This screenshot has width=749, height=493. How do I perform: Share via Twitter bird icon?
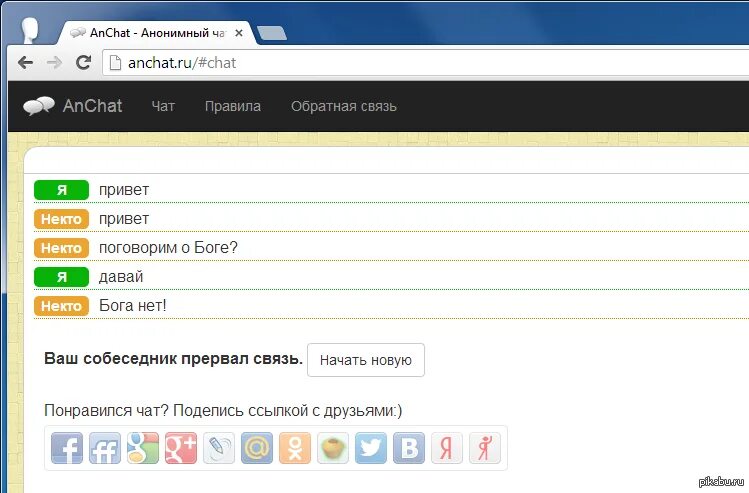(371, 448)
